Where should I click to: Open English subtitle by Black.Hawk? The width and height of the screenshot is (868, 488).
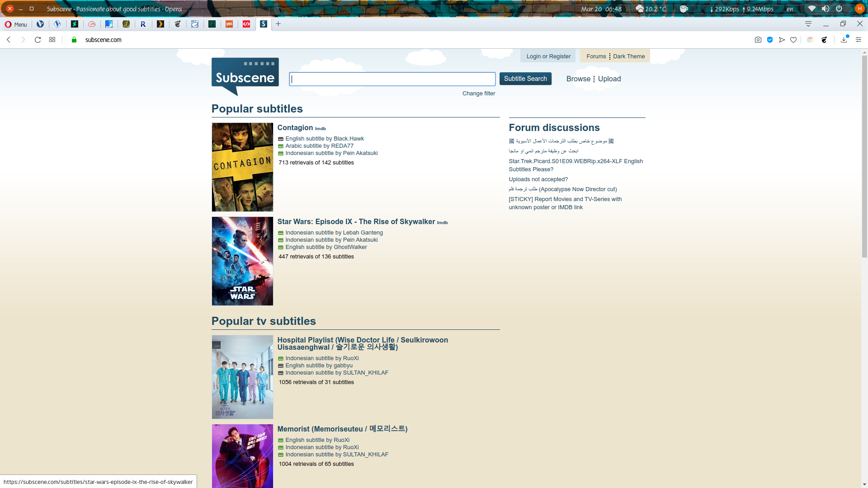(x=325, y=139)
